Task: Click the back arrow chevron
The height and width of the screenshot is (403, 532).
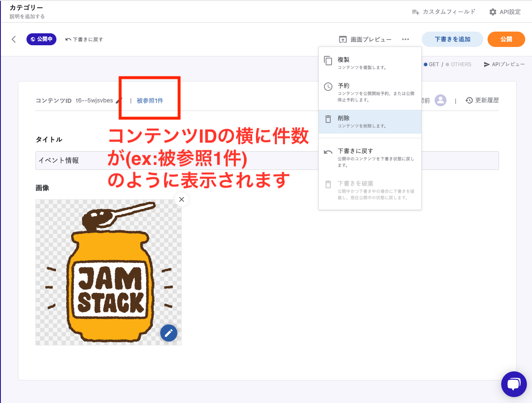Action: click(x=14, y=39)
